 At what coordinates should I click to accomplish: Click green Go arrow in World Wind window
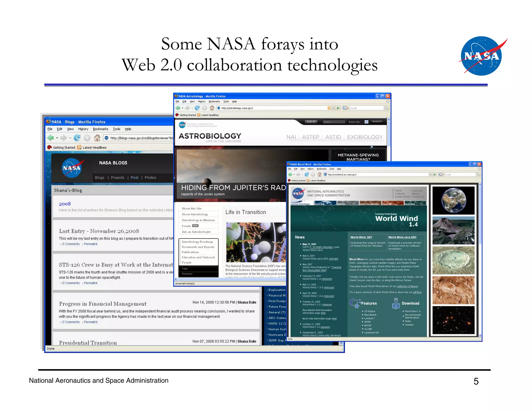(x=435, y=175)
